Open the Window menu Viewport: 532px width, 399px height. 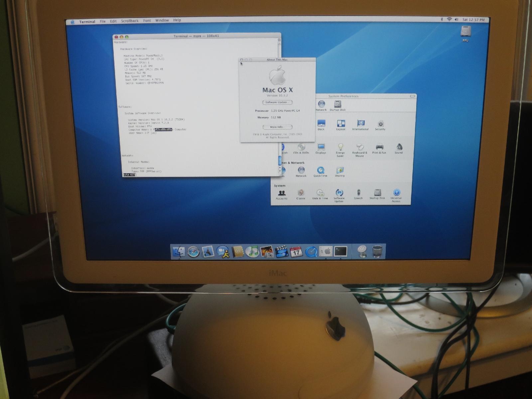point(162,20)
